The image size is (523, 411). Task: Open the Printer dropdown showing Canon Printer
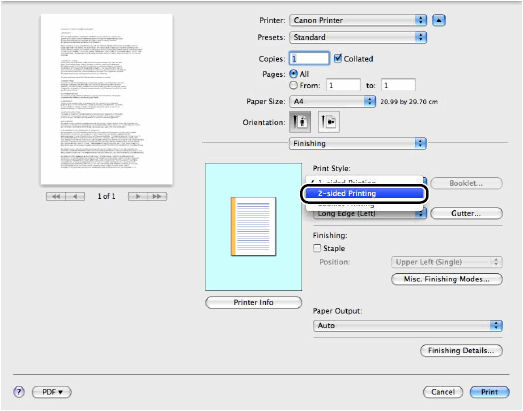click(358, 20)
